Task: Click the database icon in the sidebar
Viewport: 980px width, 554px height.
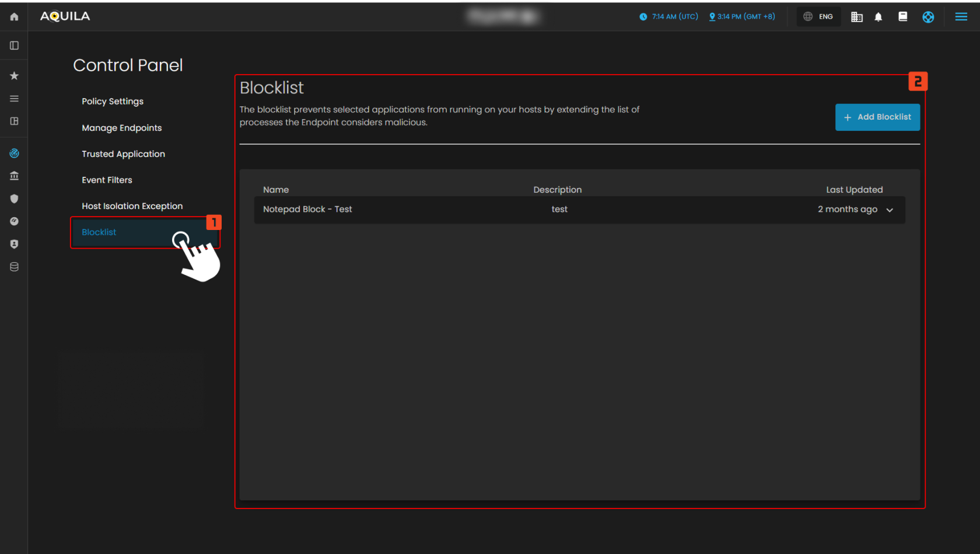Action: [14, 267]
